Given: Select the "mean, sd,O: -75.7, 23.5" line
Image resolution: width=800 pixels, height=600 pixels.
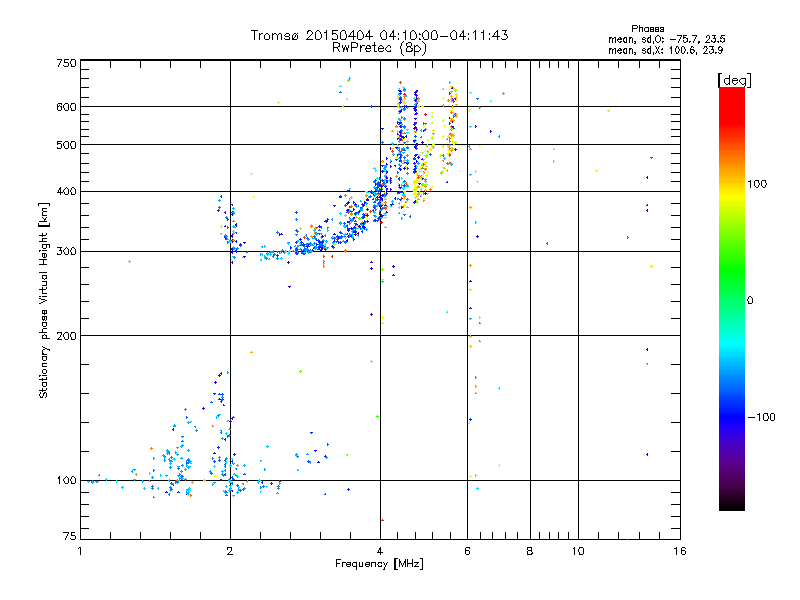Looking at the screenshot, I should 666,39.
